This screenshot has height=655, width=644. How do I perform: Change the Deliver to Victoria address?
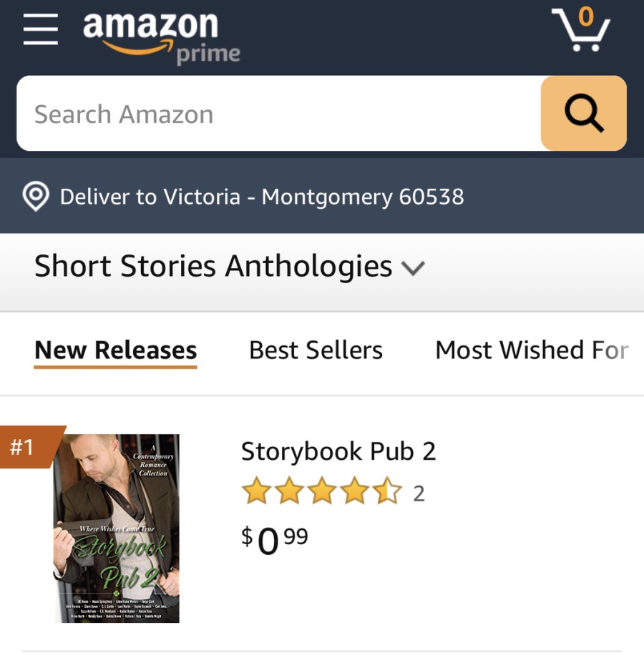261,197
